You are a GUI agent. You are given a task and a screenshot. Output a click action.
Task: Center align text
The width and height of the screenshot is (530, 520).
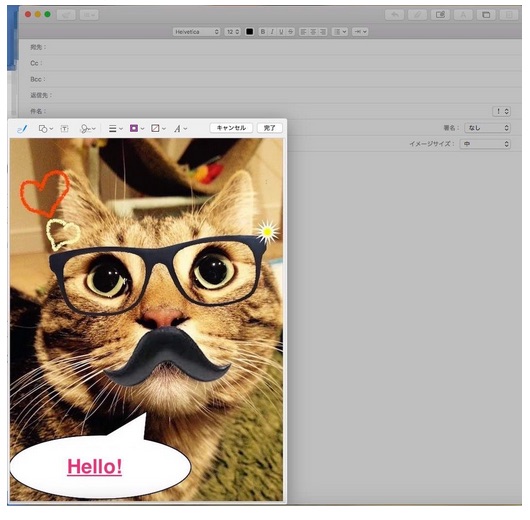click(x=313, y=32)
